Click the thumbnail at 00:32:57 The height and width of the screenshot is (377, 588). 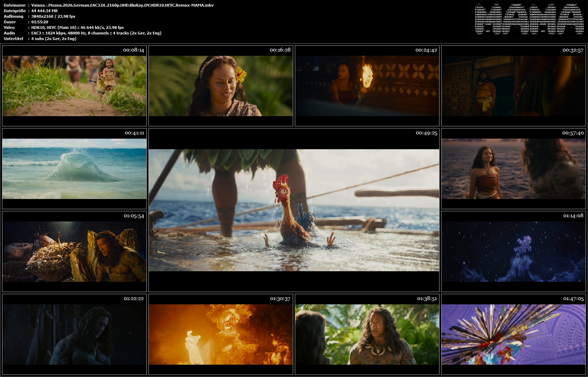[513, 86]
